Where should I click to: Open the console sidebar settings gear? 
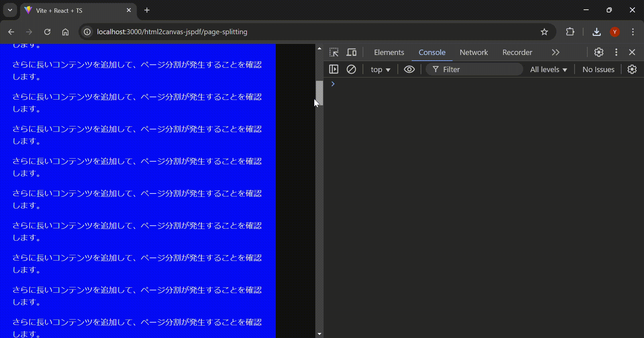point(632,69)
